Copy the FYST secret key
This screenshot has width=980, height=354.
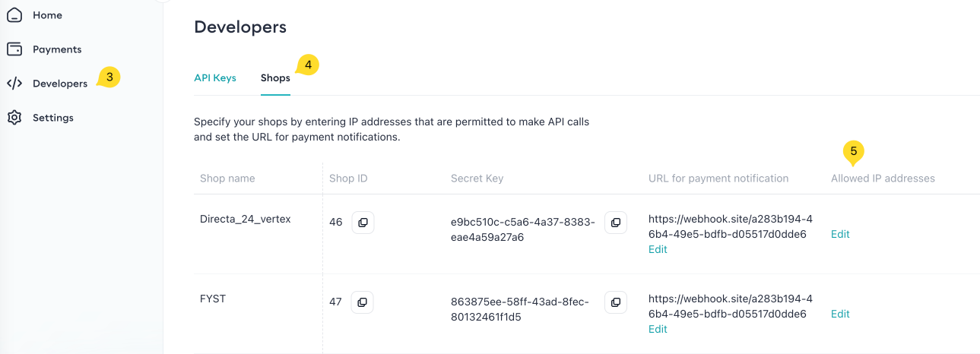[616, 302]
